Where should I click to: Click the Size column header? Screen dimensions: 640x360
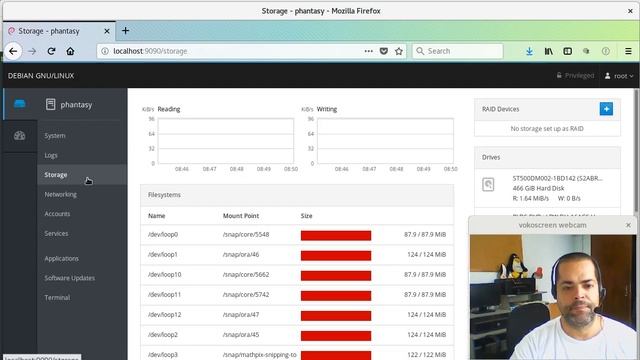click(x=307, y=216)
